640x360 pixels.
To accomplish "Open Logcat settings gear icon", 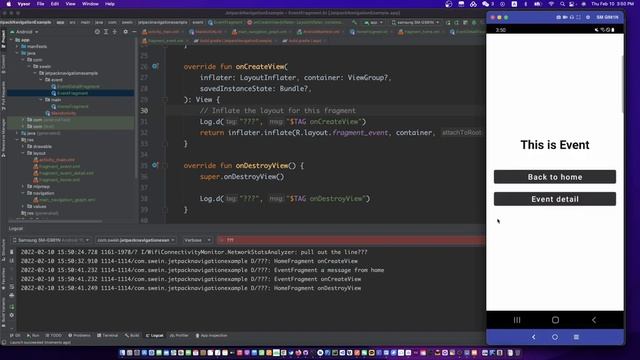I will 11,315.
